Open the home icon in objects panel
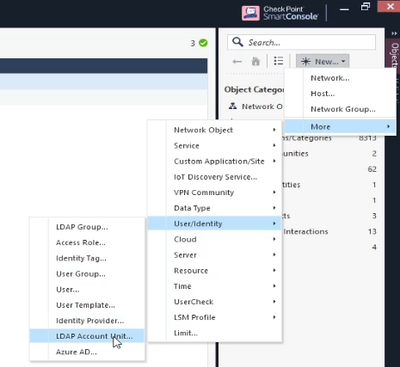This screenshot has width=400, height=367. point(256,61)
